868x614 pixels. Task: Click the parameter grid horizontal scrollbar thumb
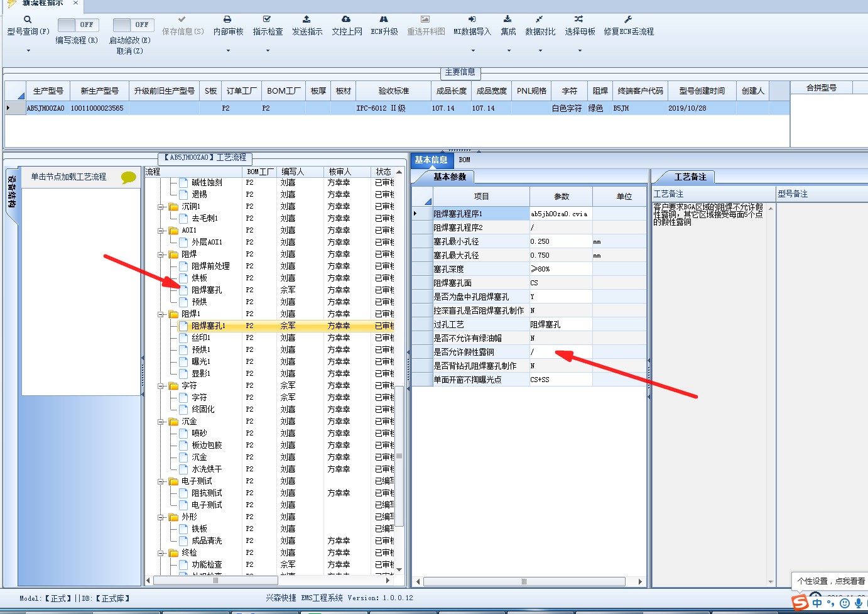pos(524,582)
